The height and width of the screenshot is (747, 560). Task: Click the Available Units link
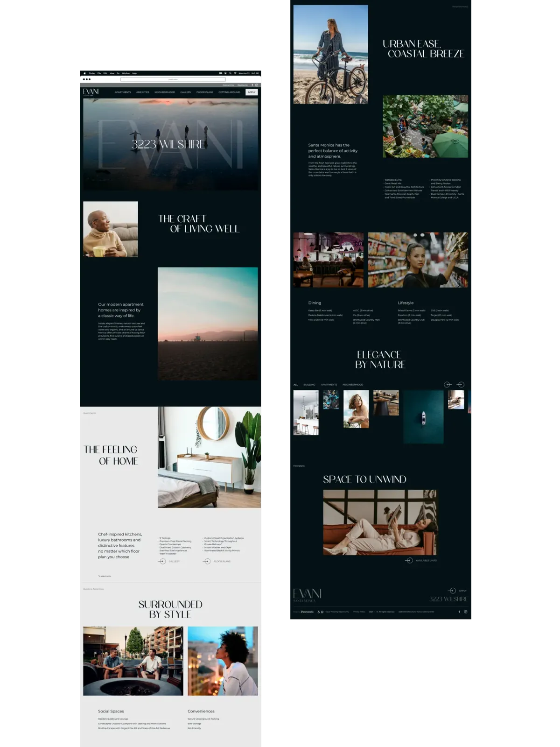point(427,560)
